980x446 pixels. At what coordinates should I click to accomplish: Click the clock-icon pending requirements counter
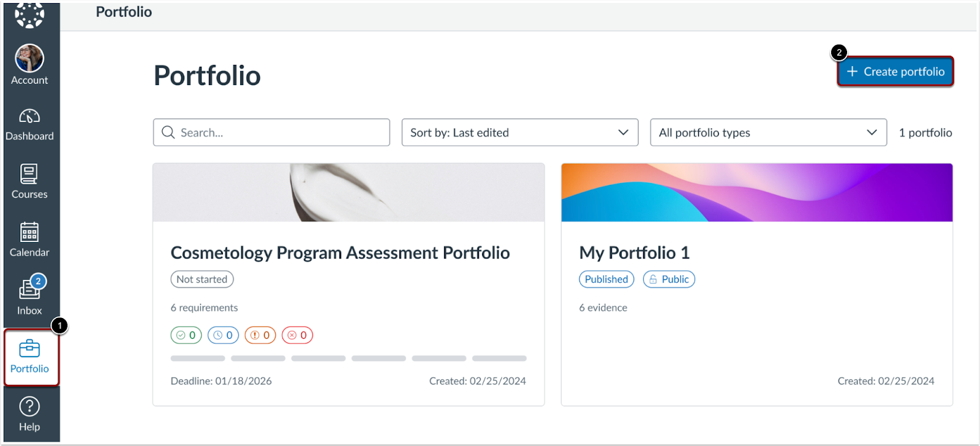223,335
